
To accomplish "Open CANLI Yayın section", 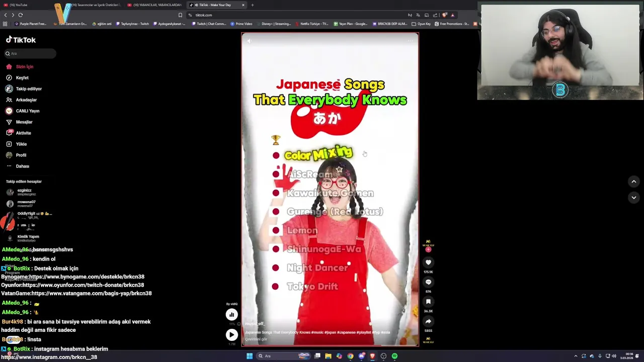I will (22, 111).
